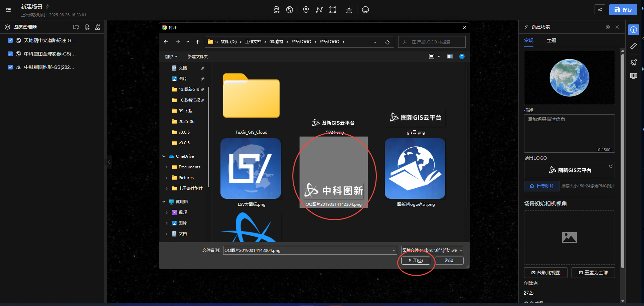
Task: Click the location marker tool icon
Action: (306, 10)
